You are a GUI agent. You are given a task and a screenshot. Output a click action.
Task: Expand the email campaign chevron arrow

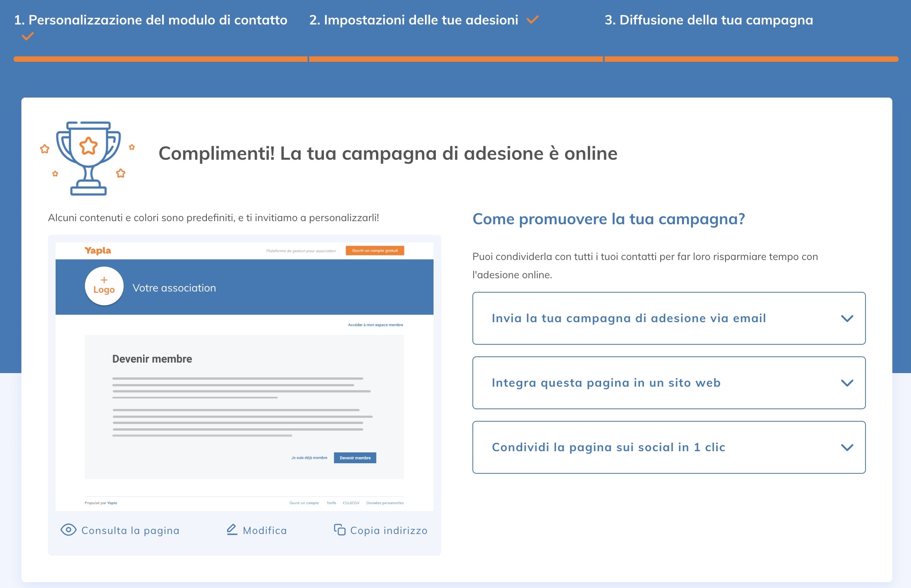click(x=847, y=318)
